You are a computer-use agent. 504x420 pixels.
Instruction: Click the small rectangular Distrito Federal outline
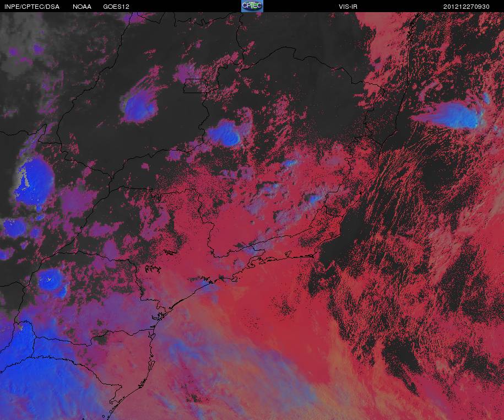pyautogui.click(x=196, y=86)
